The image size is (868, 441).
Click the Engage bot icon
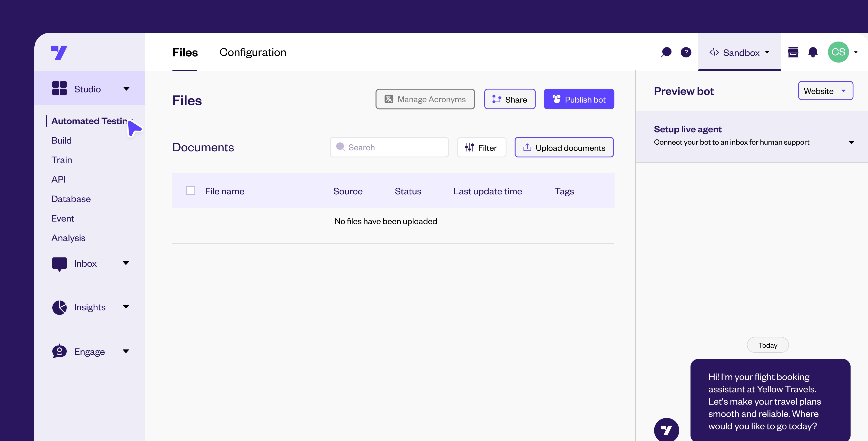tap(59, 351)
